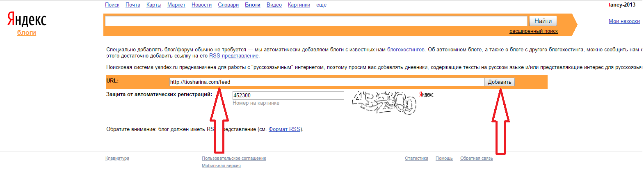Click the Добавить button
The width and height of the screenshot is (644, 177).
click(499, 82)
